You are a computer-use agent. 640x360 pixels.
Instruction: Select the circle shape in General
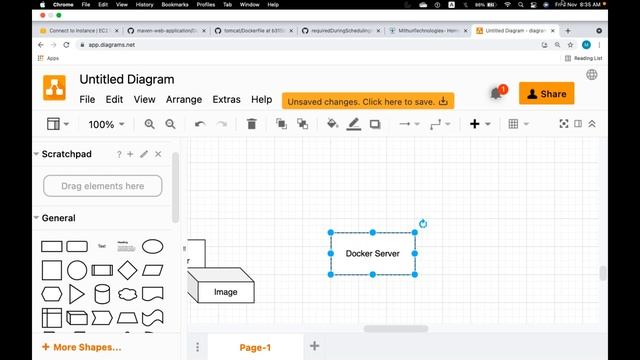(77, 270)
